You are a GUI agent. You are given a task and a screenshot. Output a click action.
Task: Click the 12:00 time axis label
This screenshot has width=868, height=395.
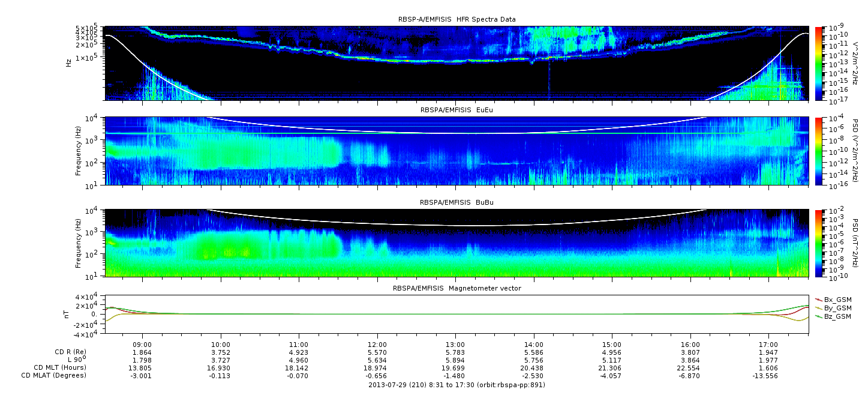point(377,345)
